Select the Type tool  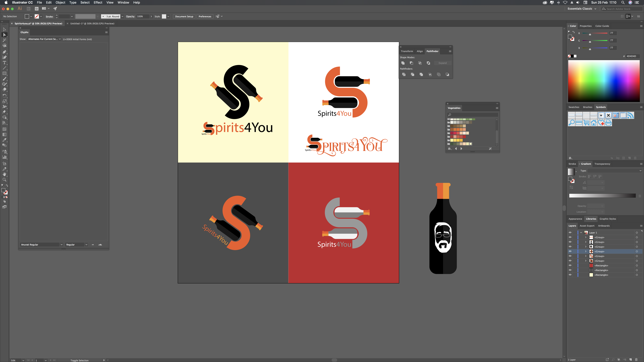click(x=4, y=63)
